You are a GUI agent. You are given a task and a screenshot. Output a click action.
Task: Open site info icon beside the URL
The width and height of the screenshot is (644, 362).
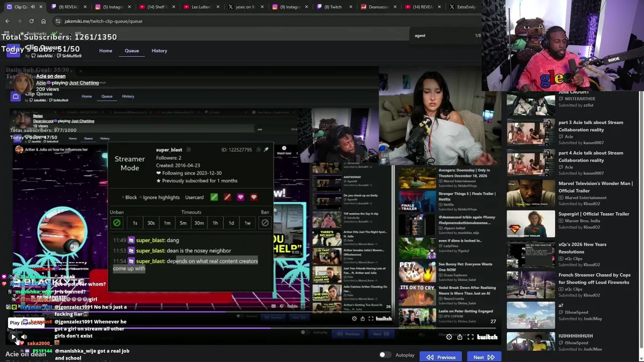point(58,21)
